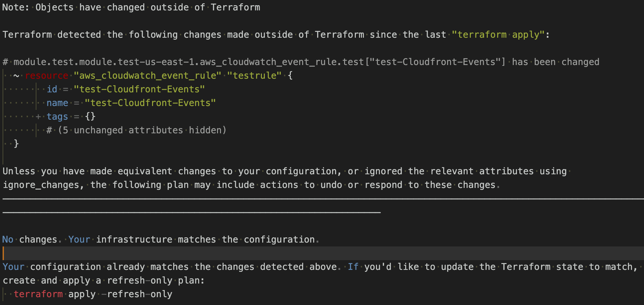Click the closing brace of resource block

pos(16,144)
